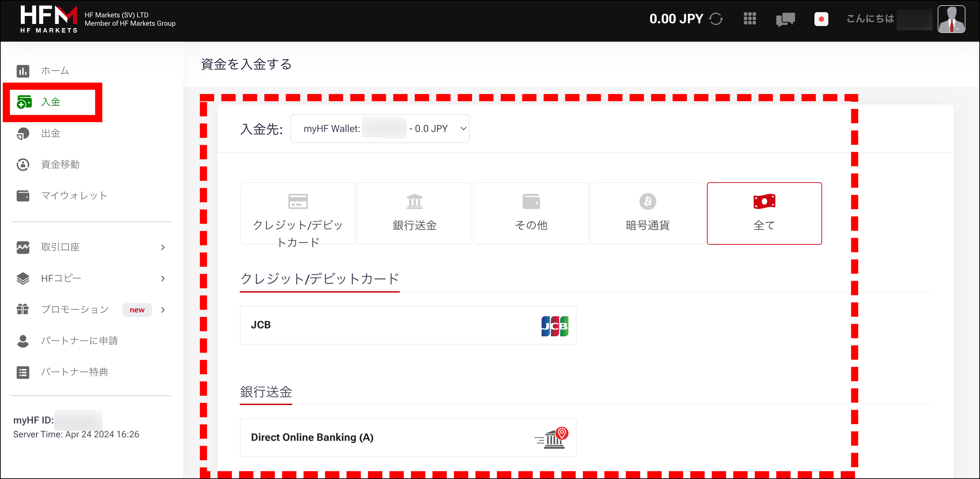
Task: Refresh the 0.00 JPY balance display
Action: pos(716,18)
